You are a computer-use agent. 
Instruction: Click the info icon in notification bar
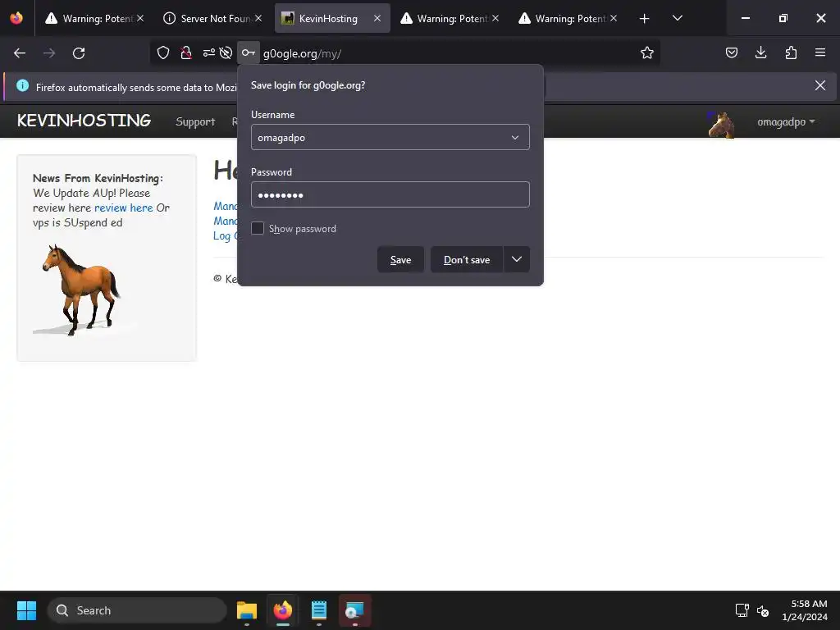coord(22,85)
